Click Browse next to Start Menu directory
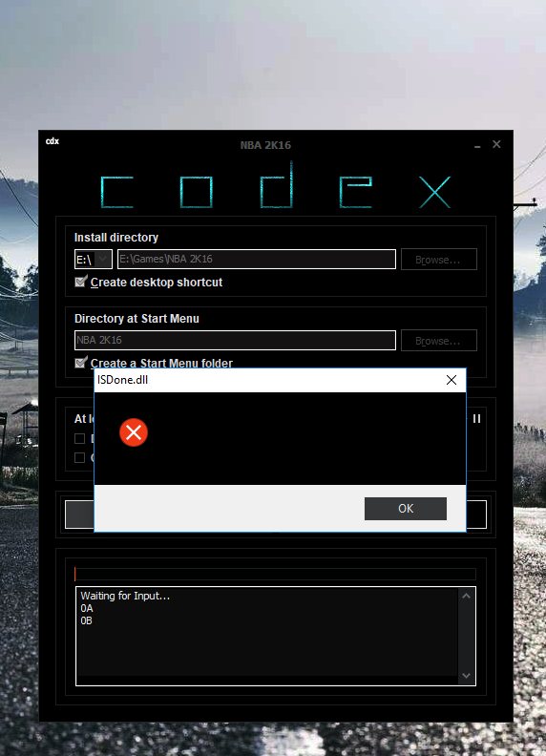This screenshot has width=546, height=756. click(x=438, y=341)
